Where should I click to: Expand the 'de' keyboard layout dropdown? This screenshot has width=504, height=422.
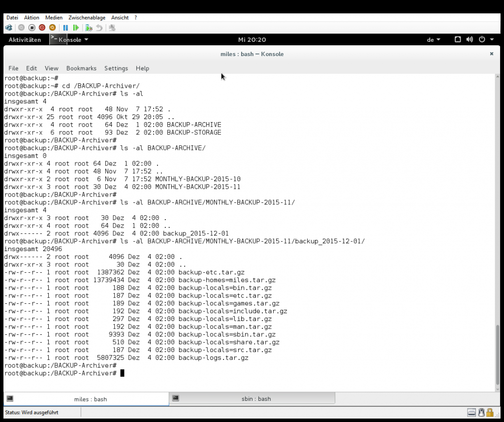click(x=434, y=39)
